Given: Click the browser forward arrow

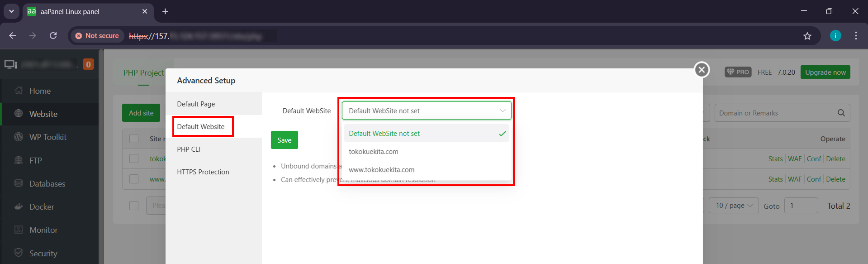Looking at the screenshot, I should [x=33, y=35].
